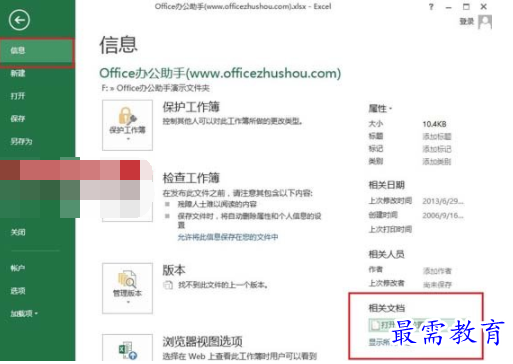The width and height of the screenshot is (513, 364).
Task: Open the 保护工作簿 protect workbook button
Action: [127, 125]
